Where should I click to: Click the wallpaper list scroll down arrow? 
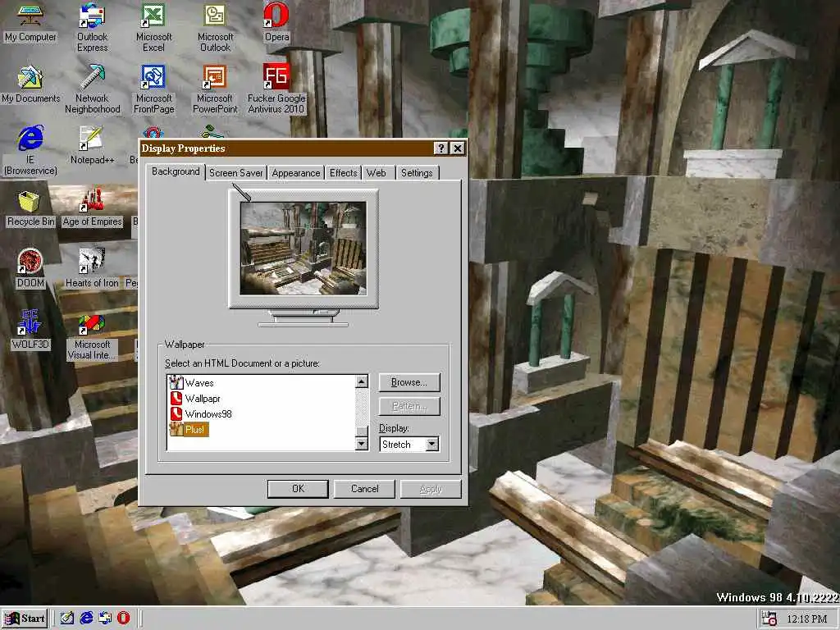(x=362, y=444)
